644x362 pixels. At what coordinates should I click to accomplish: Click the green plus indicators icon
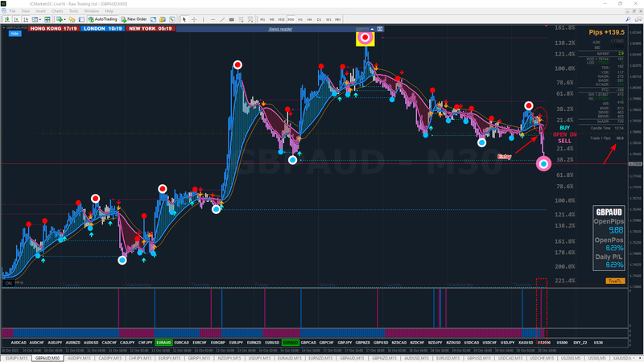[x=60, y=19]
